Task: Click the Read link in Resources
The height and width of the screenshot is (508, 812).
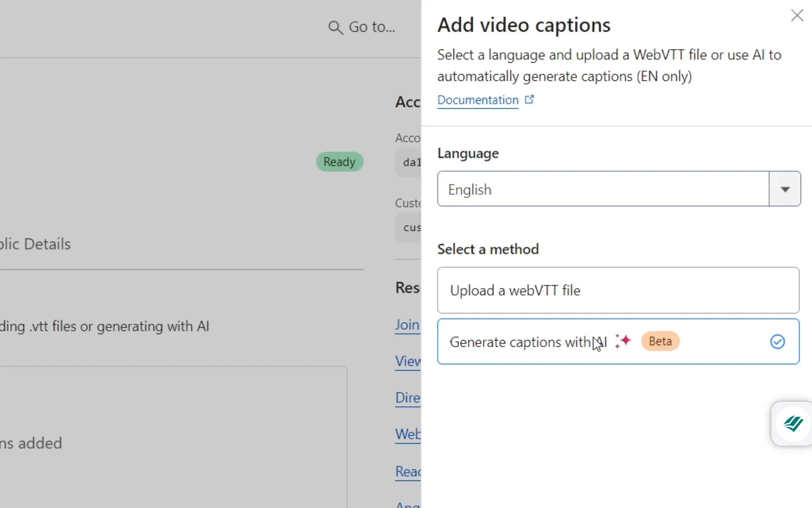Action: (407, 472)
